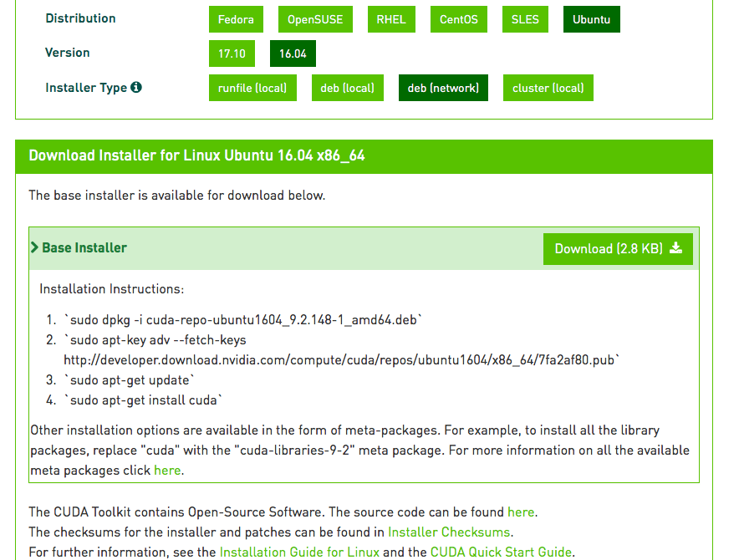The image size is (739, 560).
Task: Choose CentOS as distribution
Action: [459, 19]
